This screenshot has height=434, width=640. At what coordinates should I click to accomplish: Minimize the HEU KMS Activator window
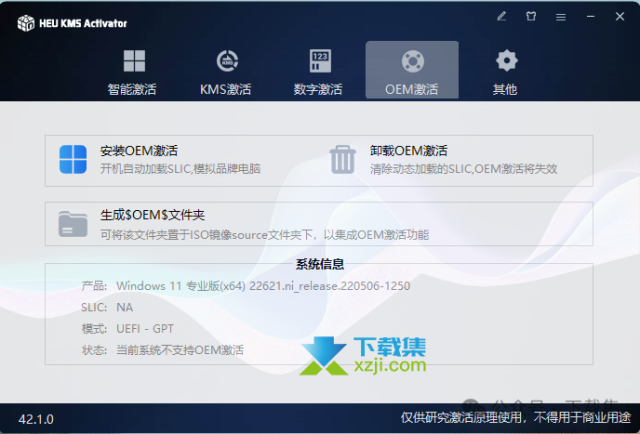coord(591,16)
